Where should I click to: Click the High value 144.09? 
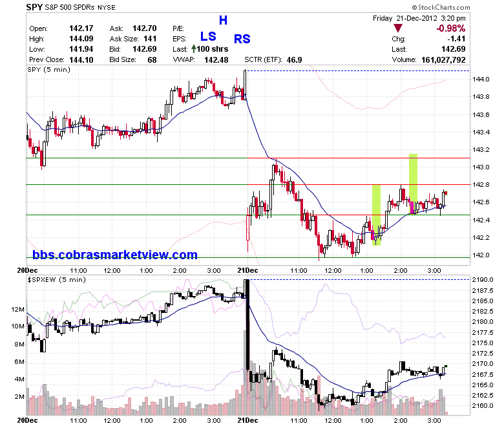click(81, 39)
